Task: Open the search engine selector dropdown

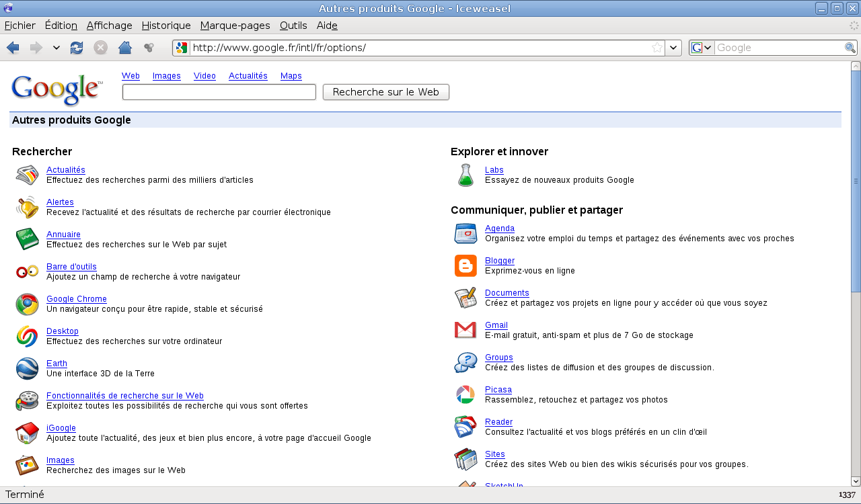Action: pyautogui.click(x=702, y=48)
